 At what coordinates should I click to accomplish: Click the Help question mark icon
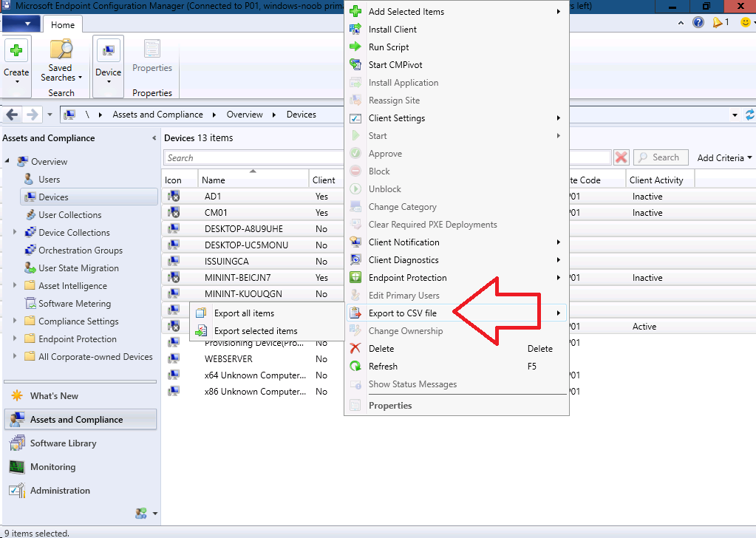(698, 22)
